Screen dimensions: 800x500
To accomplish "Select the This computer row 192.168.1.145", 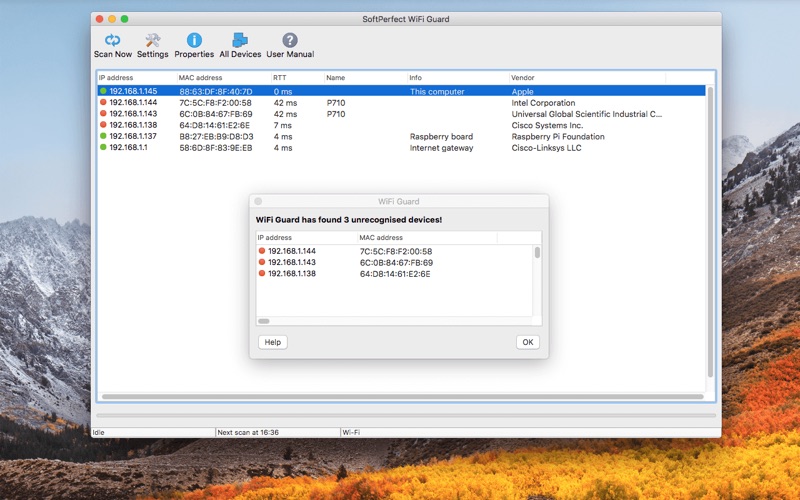I will point(400,91).
